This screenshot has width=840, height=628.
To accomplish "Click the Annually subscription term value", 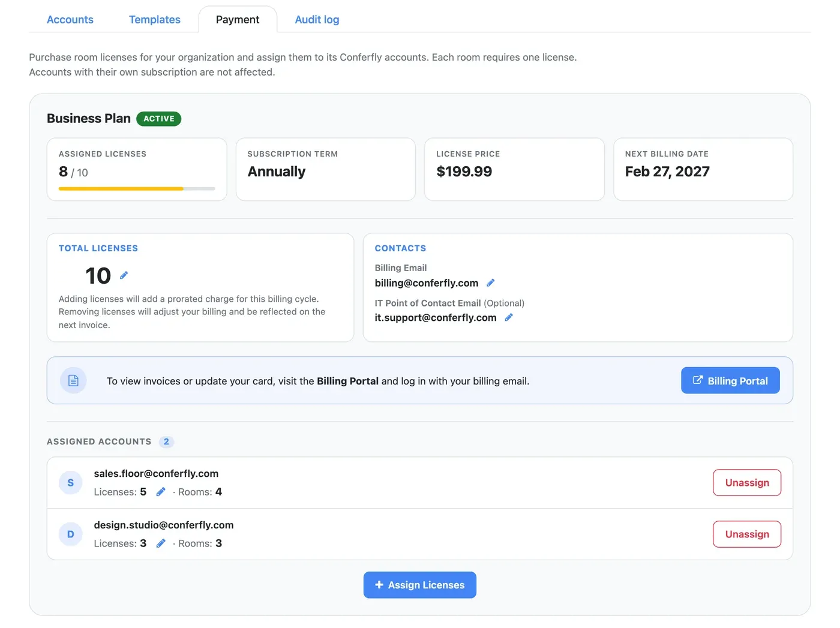I will click(x=277, y=172).
